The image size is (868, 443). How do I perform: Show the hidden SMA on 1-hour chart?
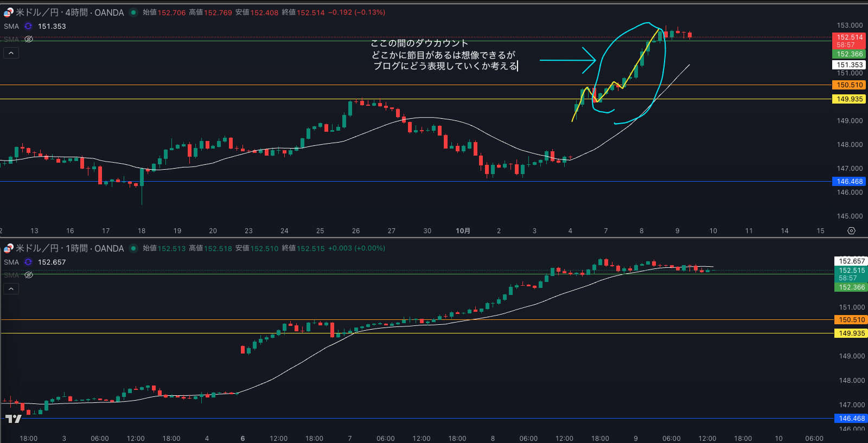click(29, 275)
